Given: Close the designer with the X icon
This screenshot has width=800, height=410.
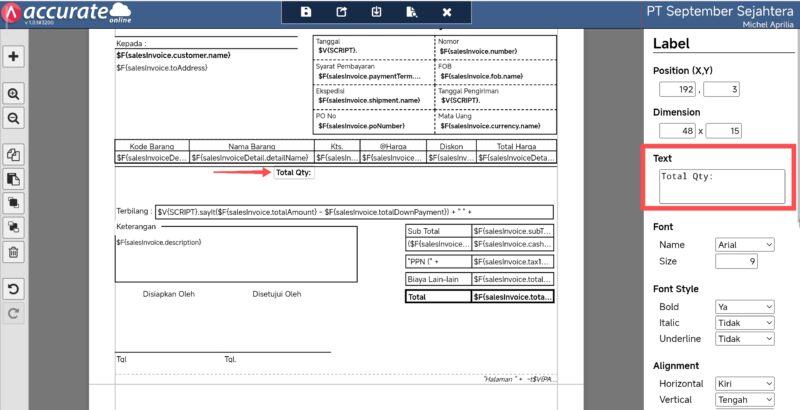Looking at the screenshot, I should point(446,12).
